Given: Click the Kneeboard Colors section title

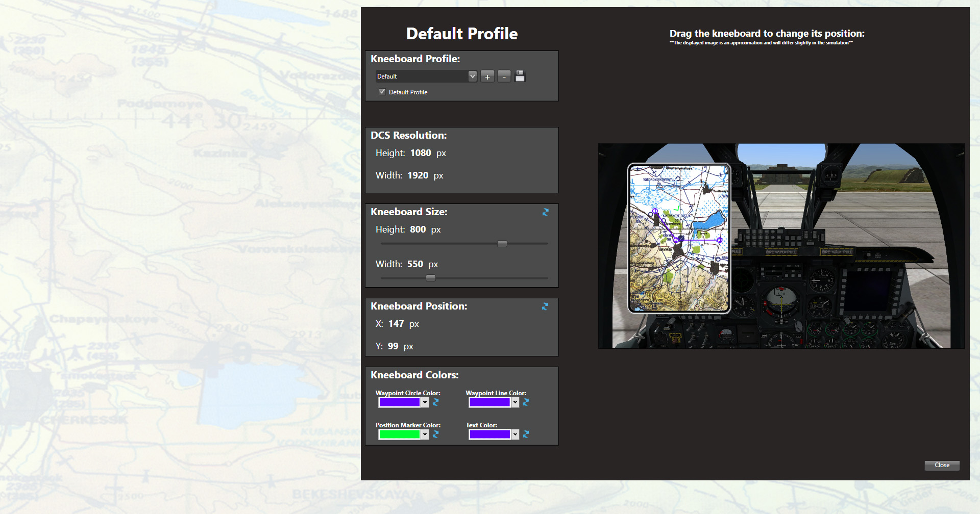Looking at the screenshot, I should pyautogui.click(x=414, y=375).
